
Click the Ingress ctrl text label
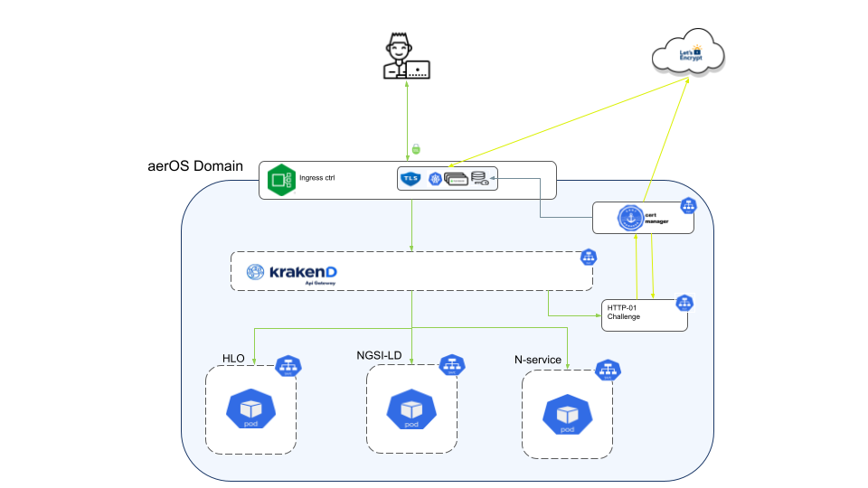point(317,178)
